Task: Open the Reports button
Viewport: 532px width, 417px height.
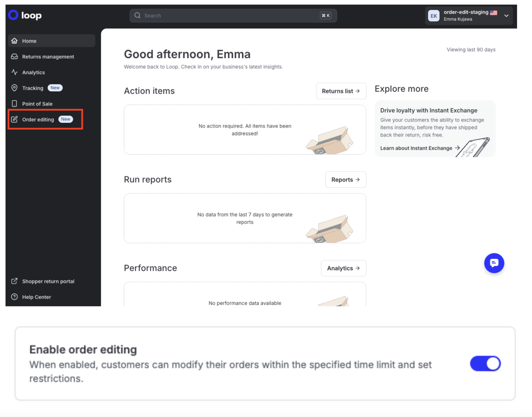Action: point(345,180)
